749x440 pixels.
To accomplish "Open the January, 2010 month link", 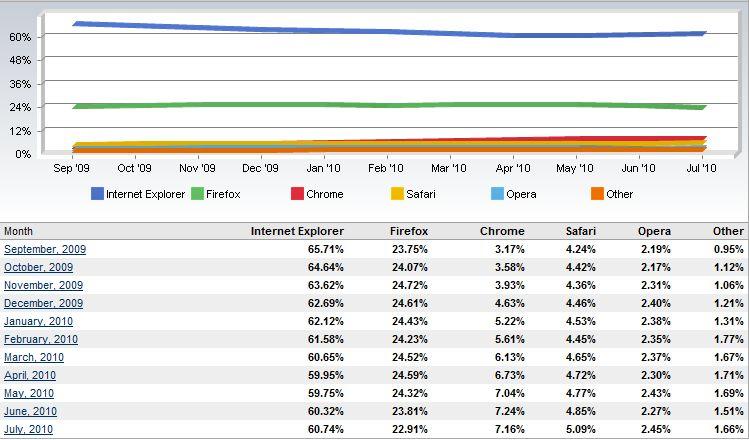I will 39,321.
